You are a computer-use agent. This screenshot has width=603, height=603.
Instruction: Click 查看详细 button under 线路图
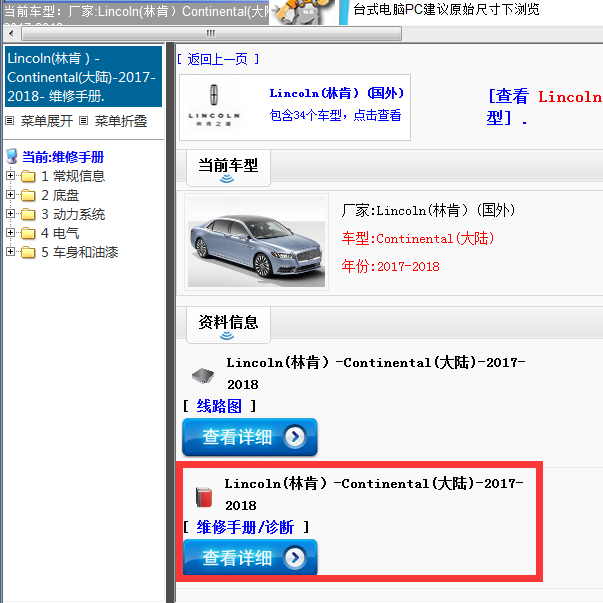pos(250,437)
